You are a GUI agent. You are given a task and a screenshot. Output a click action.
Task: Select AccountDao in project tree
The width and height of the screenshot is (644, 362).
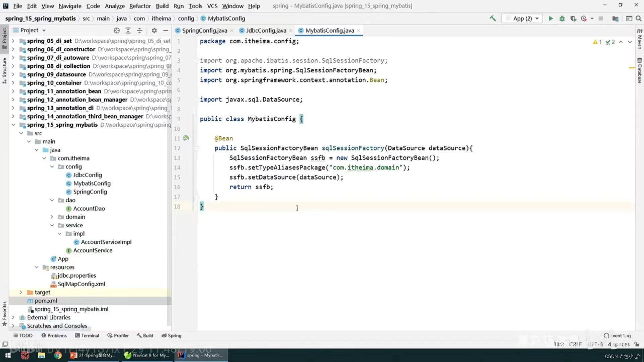tap(89, 208)
